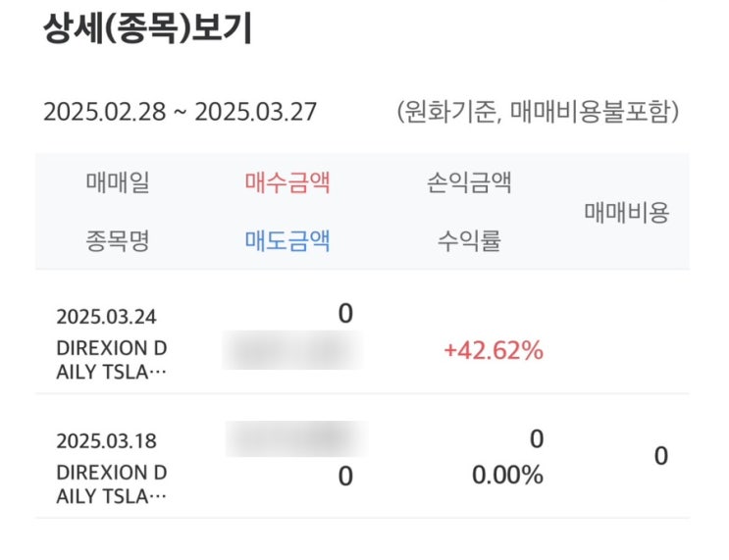Click the 상세(종목)보기 page title
This screenshot has height=560, width=729.
[147, 29]
